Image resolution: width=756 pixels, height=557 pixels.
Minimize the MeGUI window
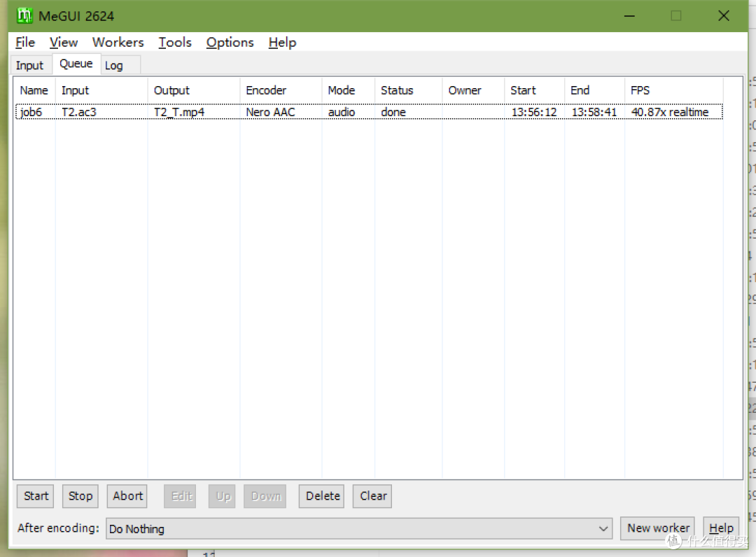[629, 16]
